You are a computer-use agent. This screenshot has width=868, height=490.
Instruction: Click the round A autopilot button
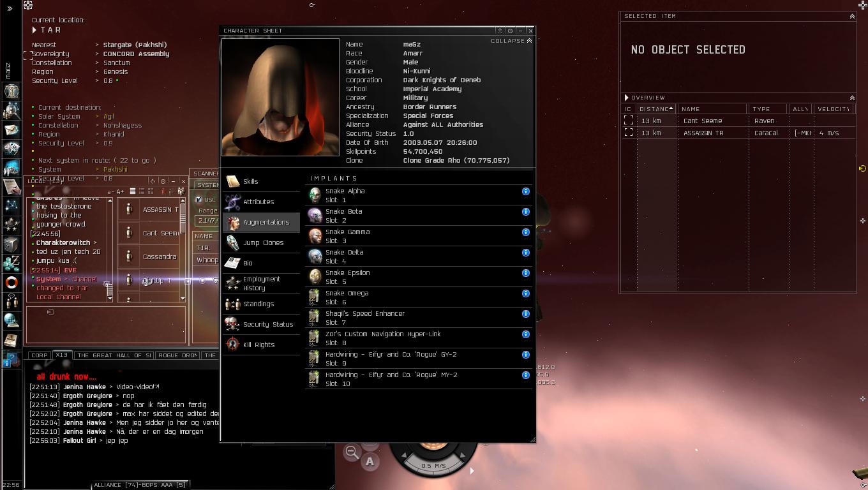[x=370, y=461]
